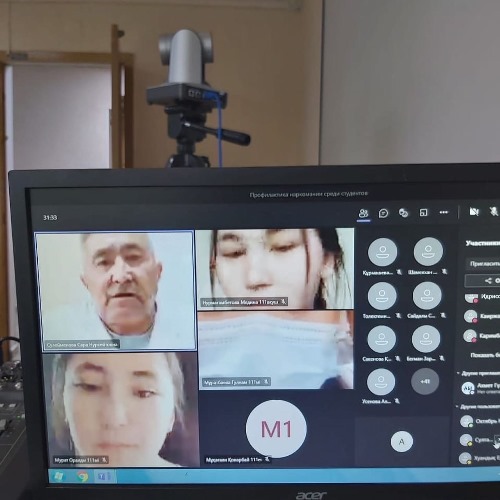Select Каиржа... in participants list
Screen dimensions: 500x500
point(482,316)
